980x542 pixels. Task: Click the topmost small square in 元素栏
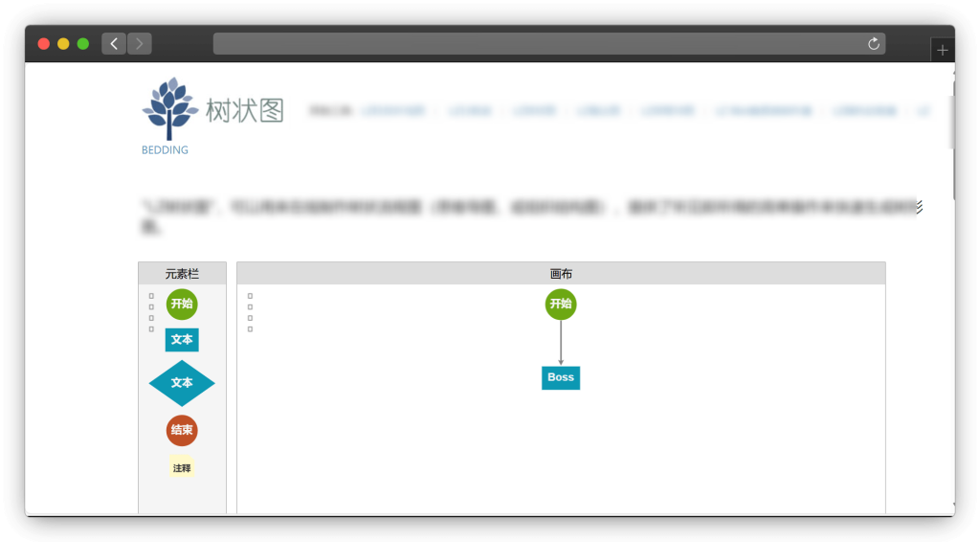[151, 296]
